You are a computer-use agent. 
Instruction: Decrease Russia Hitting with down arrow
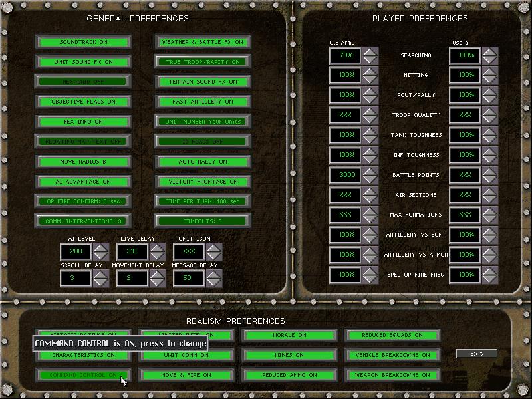click(x=490, y=80)
